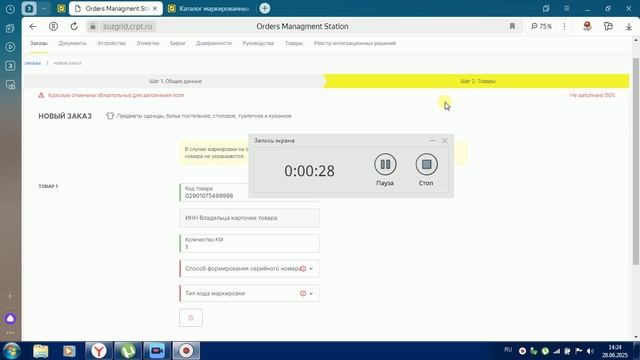The width and height of the screenshot is (640, 360).
Task: Open the Доверенности menu tab
Action: (x=214, y=43)
